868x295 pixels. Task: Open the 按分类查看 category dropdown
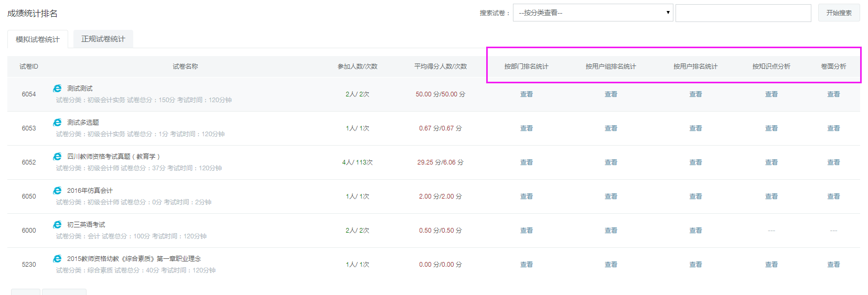[593, 13]
